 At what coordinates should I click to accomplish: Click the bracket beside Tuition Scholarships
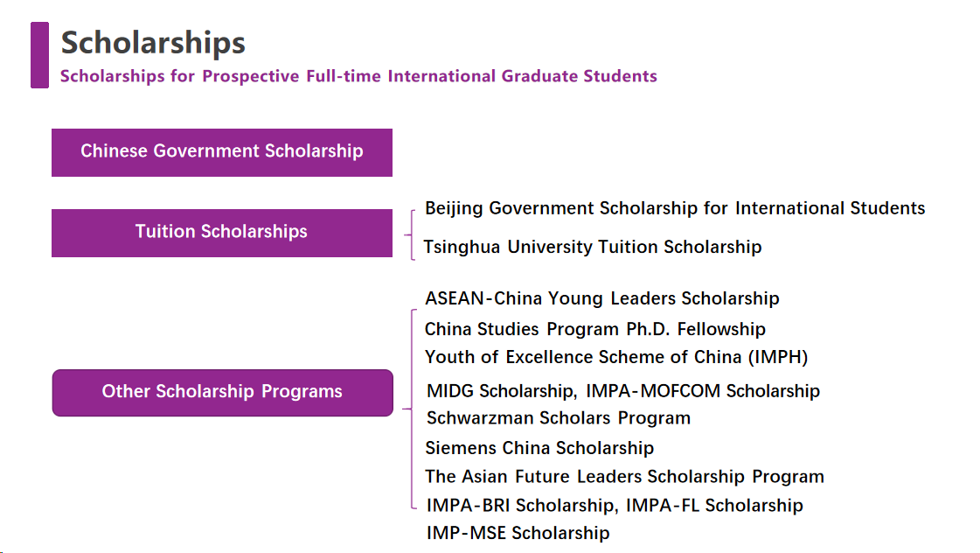click(x=411, y=234)
